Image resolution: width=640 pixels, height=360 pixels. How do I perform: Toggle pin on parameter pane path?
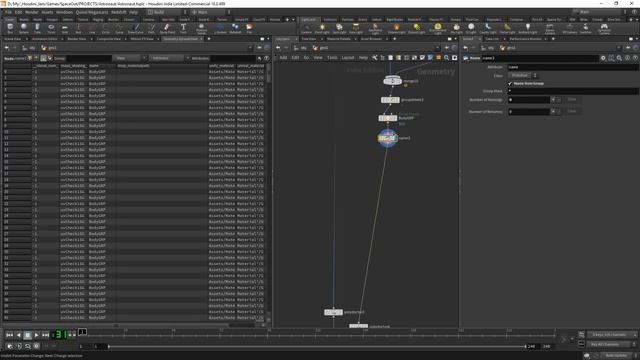[628, 48]
